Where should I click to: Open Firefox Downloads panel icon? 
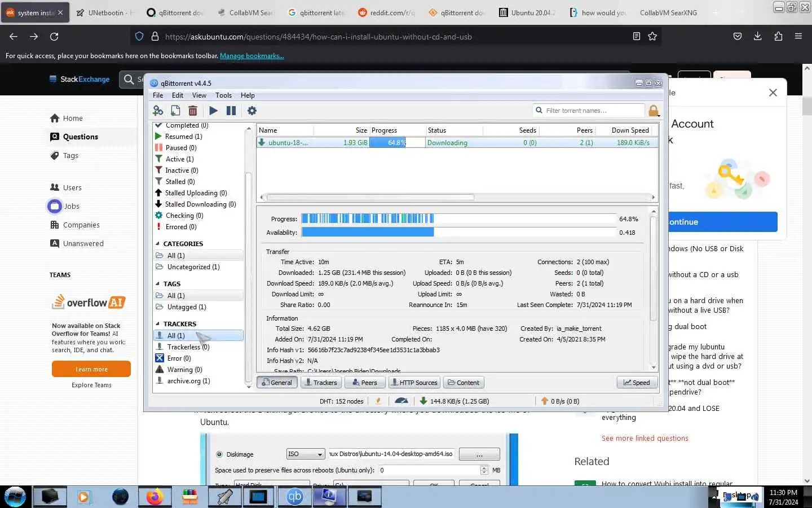(757, 37)
